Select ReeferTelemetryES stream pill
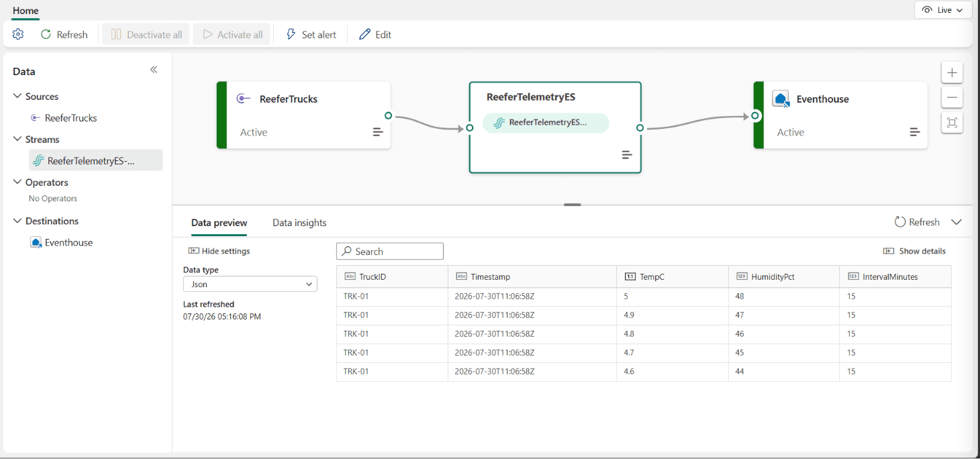Screen dimensions: 980x459 point(546,123)
